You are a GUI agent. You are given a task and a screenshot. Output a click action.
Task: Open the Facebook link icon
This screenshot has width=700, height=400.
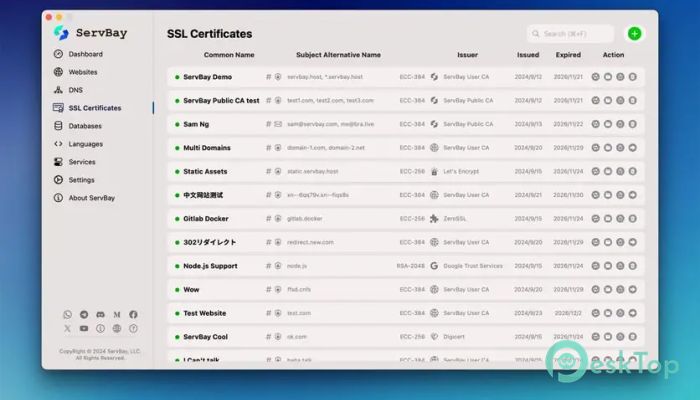click(x=133, y=314)
